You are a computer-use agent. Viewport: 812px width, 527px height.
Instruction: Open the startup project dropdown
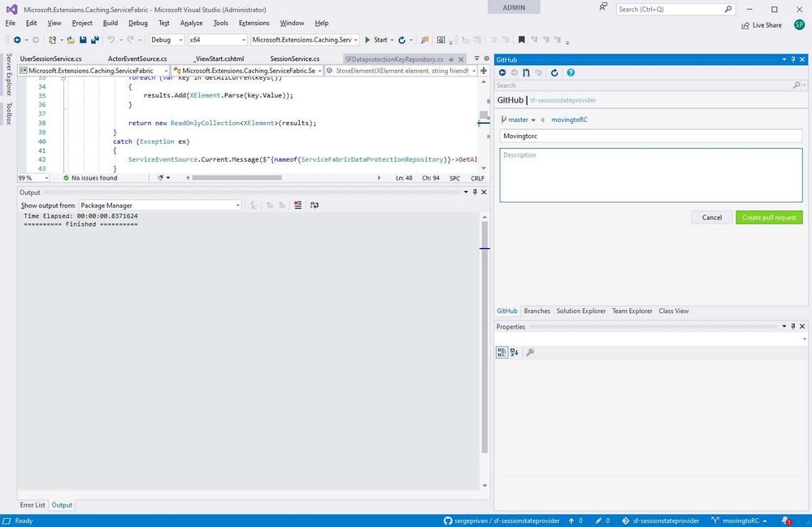[305, 40]
